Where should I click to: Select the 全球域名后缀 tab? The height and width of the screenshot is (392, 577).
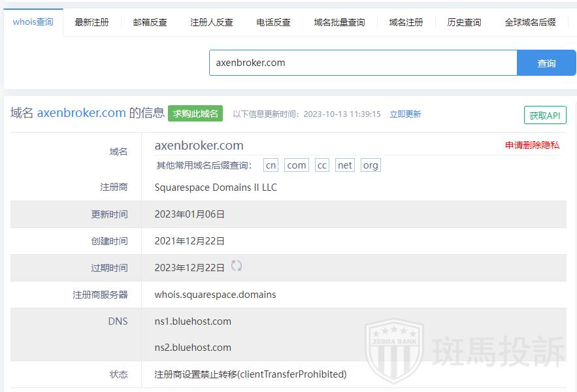(x=530, y=22)
